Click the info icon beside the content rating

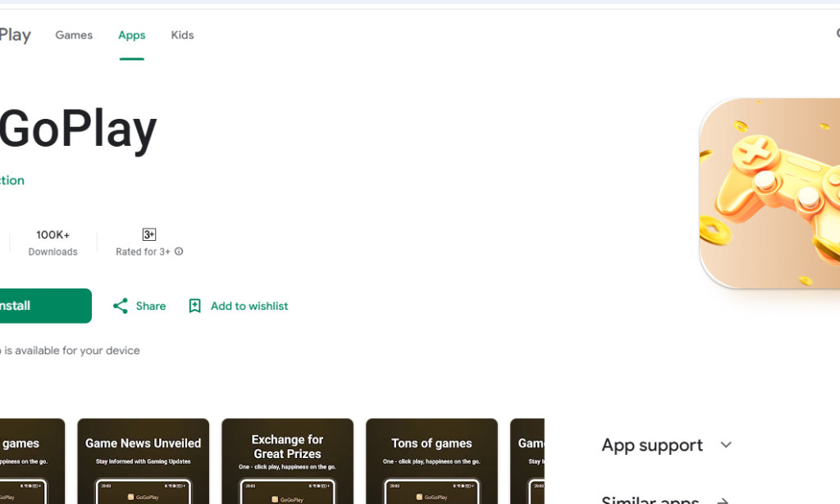181,252
